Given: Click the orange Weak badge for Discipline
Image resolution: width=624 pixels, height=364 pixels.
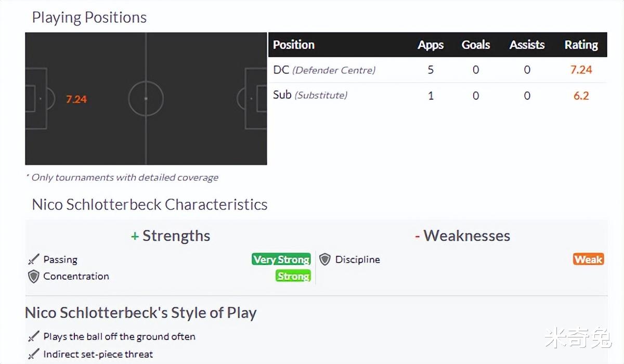Looking at the screenshot, I should coord(588,259).
